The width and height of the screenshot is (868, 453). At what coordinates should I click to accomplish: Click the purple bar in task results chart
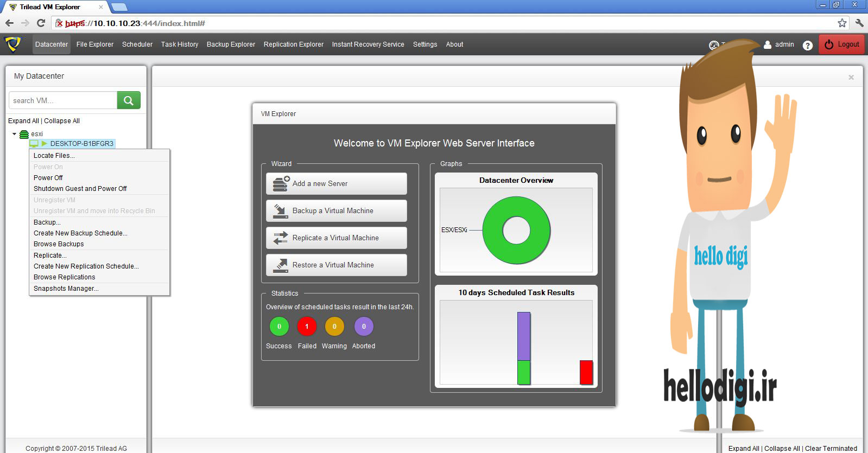point(524,336)
